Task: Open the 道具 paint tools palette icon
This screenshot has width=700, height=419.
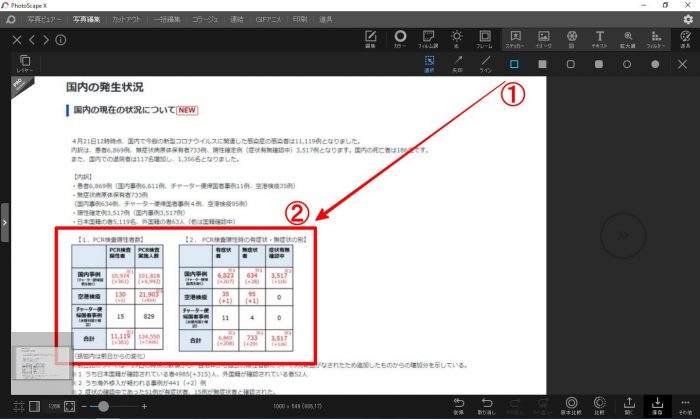Action: [685, 39]
